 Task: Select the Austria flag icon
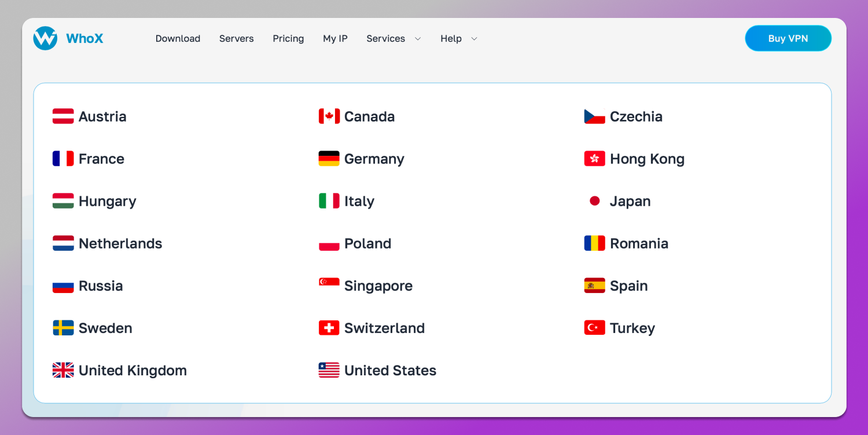pyautogui.click(x=62, y=116)
